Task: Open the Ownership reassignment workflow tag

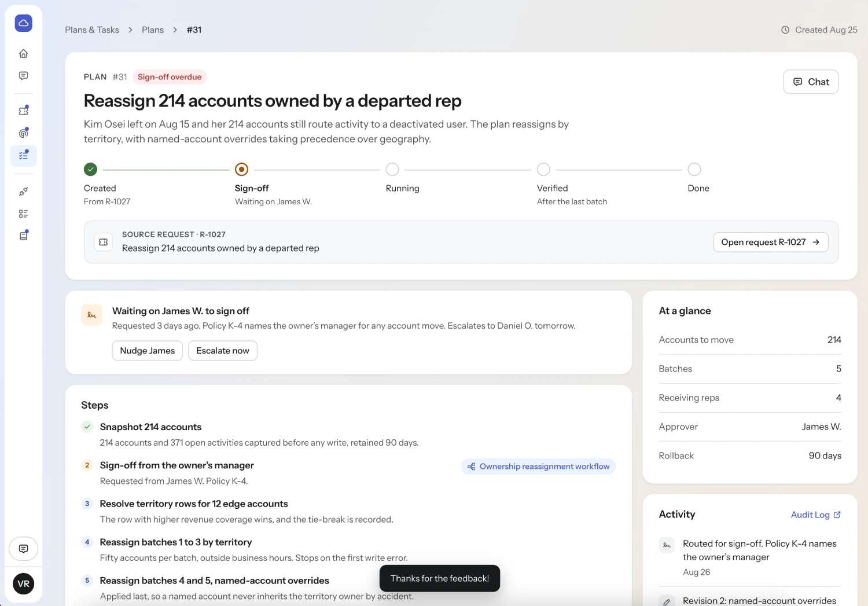Action: tap(538, 467)
